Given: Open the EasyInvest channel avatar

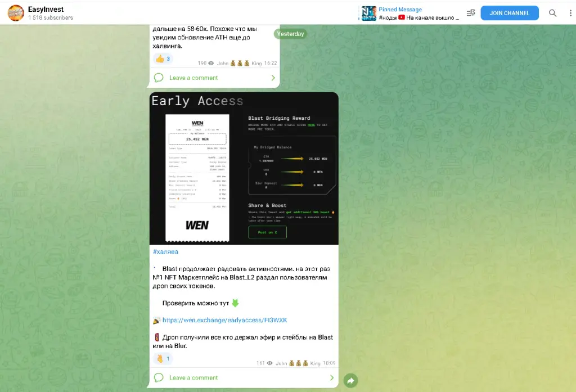Looking at the screenshot, I should click(16, 13).
